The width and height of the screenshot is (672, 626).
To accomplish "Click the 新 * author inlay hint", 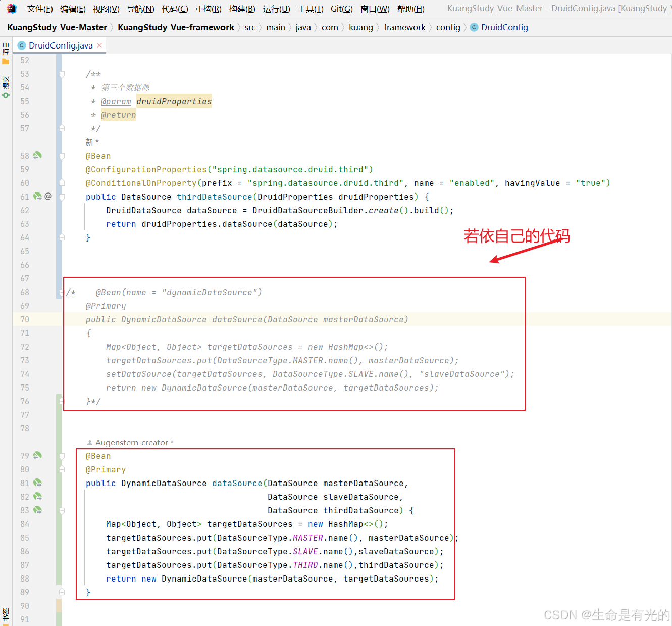I will (x=92, y=142).
